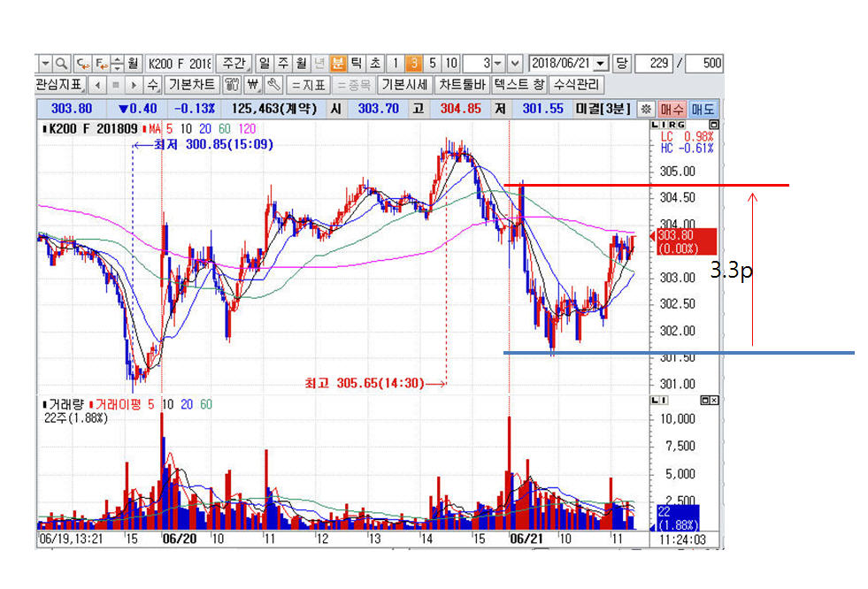The height and width of the screenshot is (589, 868).
Task: Open the 차트툴바 tab
Action: [x=462, y=86]
